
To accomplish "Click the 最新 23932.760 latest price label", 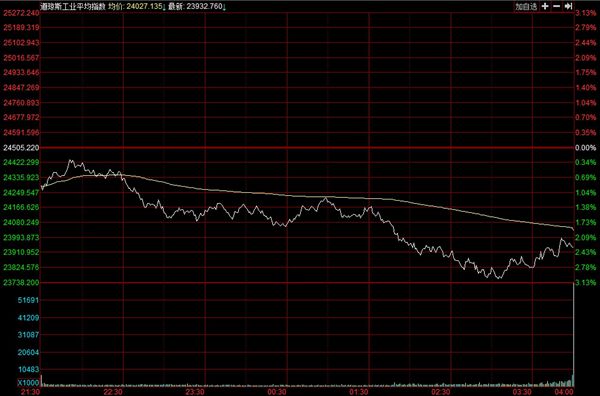I will coord(197,6).
